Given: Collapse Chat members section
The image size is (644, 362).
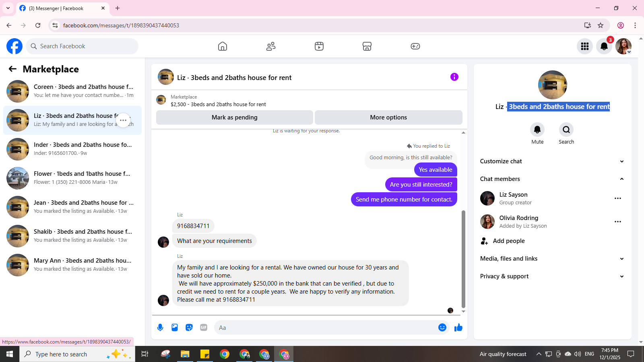Looking at the screenshot, I should pos(552,179).
